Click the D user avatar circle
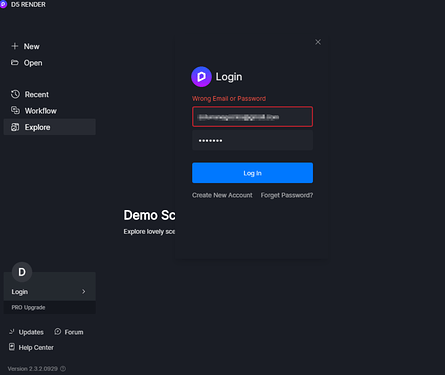Screen dimensions: 445x375 (x=22, y=272)
